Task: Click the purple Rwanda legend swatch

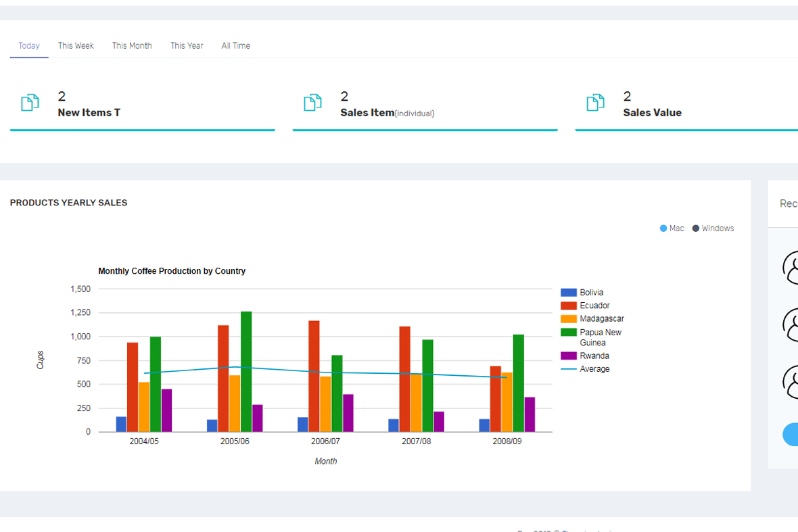Action: pos(568,356)
